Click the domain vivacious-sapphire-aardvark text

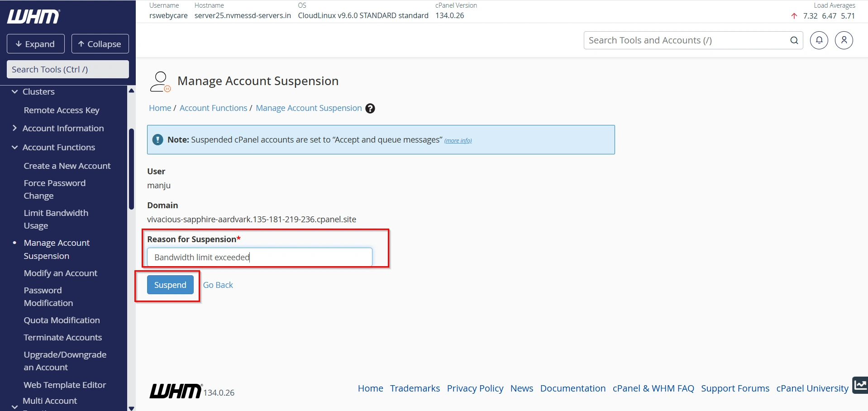[252, 220]
